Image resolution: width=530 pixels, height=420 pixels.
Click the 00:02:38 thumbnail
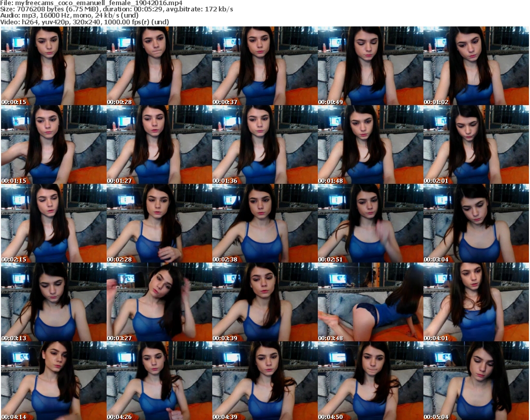click(x=265, y=223)
